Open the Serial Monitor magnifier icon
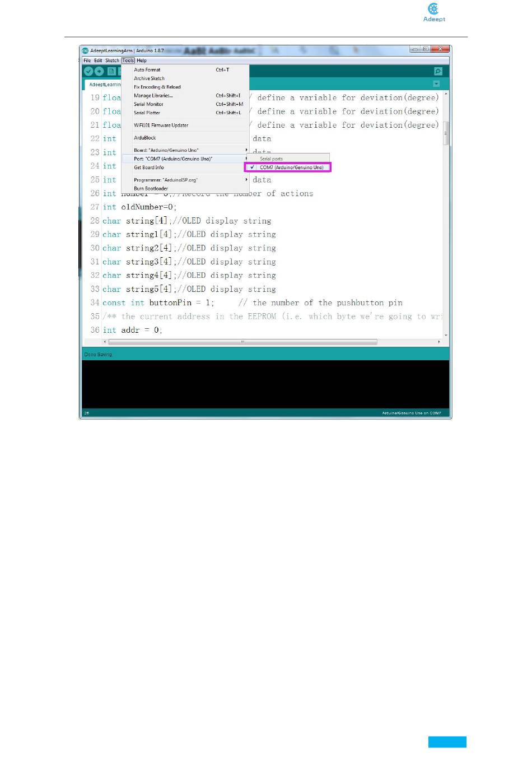532x772 pixels. click(438, 71)
